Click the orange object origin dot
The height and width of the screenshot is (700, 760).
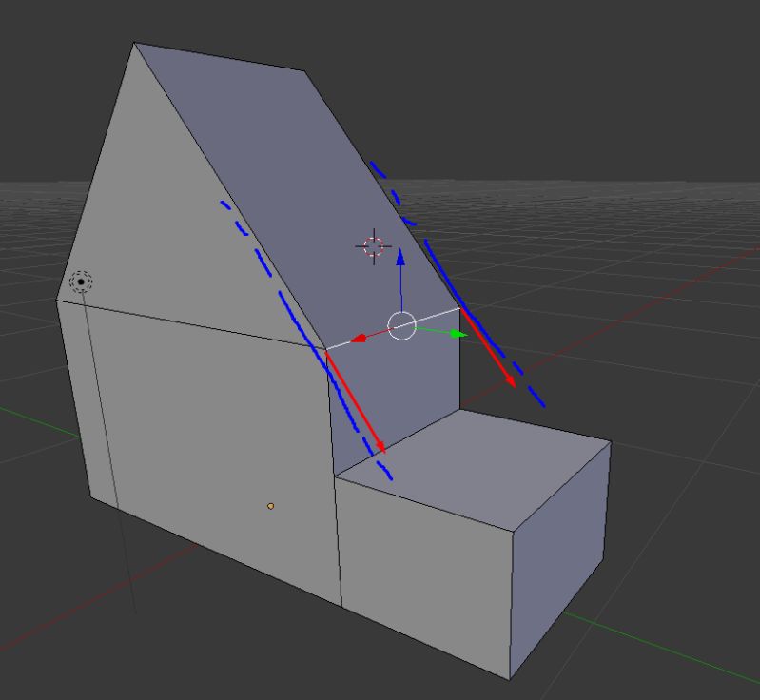(x=270, y=506)
